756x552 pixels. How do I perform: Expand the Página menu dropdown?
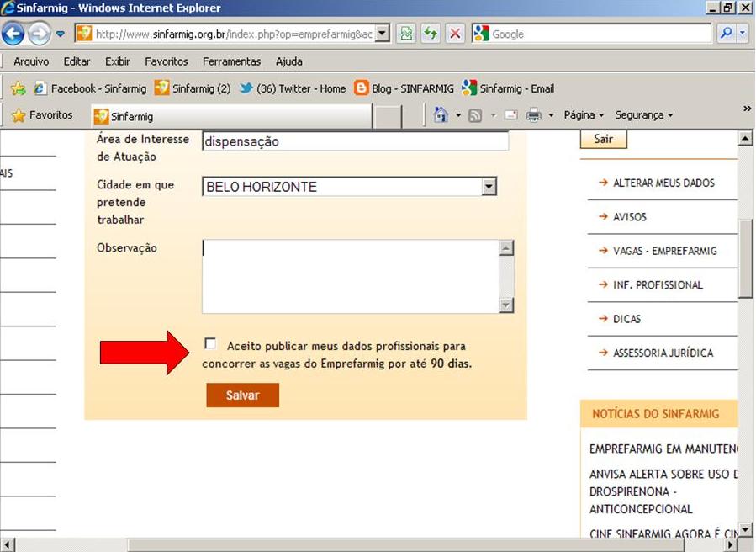point(584,115)
